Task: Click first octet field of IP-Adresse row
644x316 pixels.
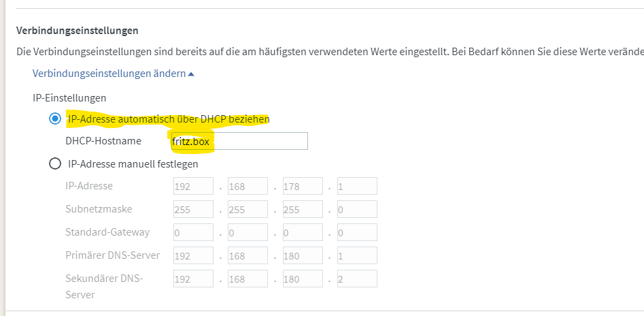Action: (193, 186)
